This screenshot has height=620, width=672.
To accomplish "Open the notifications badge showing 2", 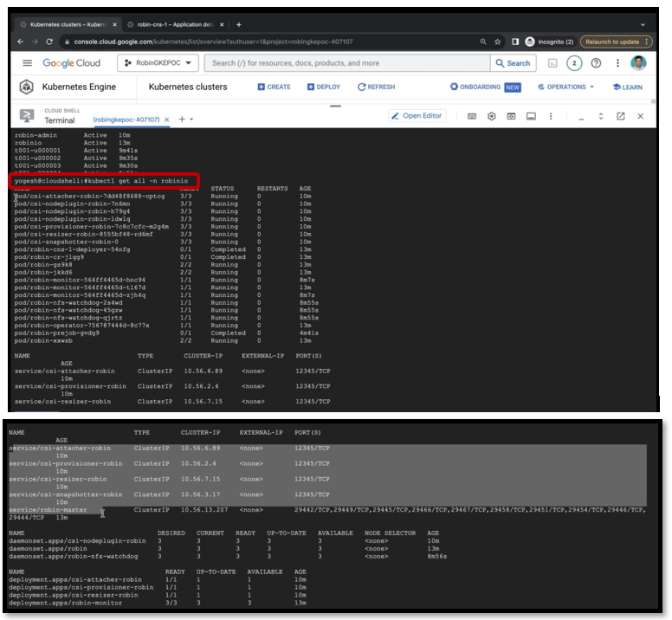I will point(574,63).
